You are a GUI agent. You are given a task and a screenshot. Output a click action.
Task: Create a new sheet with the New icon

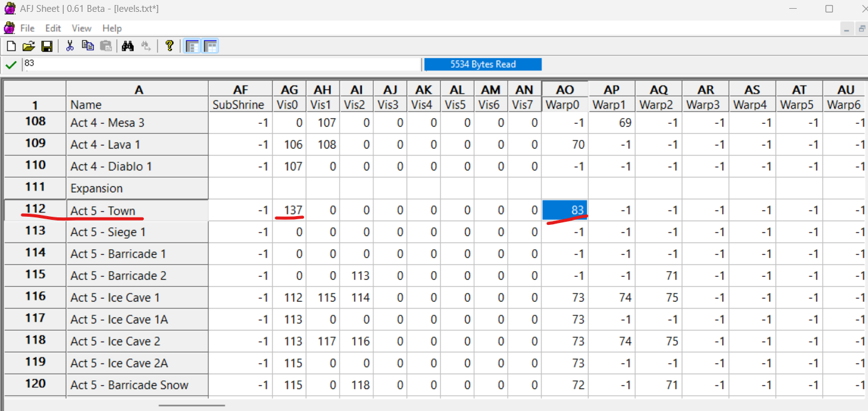tap(11, 46)
